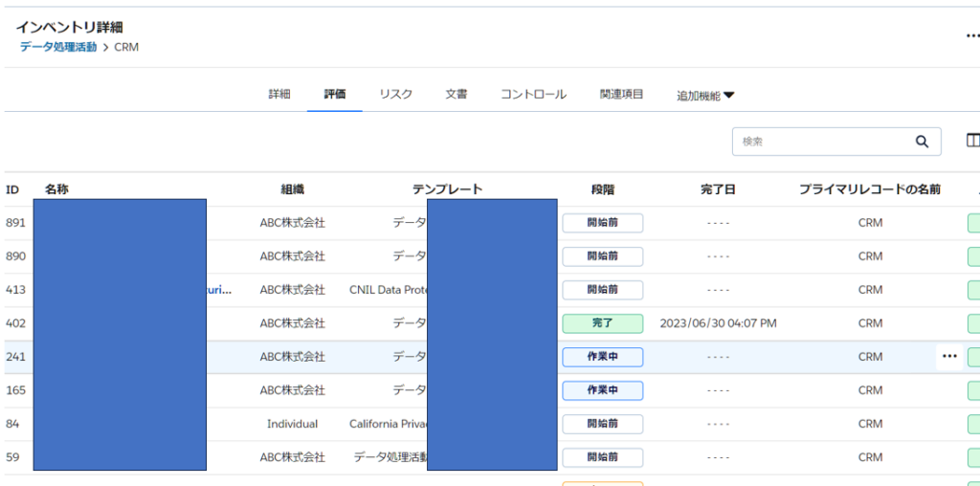Screen dimensions: 980x486
Task: Open the リスク tab
Action: [395, 95]
